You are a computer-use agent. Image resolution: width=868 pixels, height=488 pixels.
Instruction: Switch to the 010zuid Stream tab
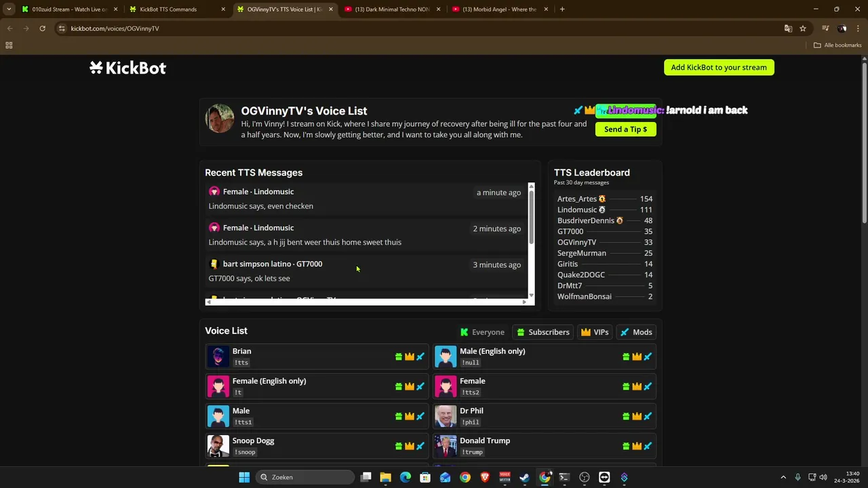69,9
